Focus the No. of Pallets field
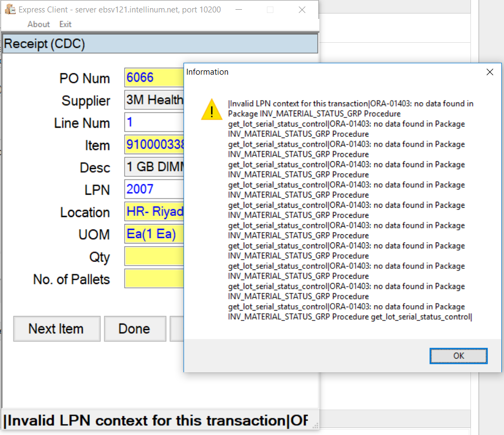Screen dimensions: 504x435 click(154, 279)
